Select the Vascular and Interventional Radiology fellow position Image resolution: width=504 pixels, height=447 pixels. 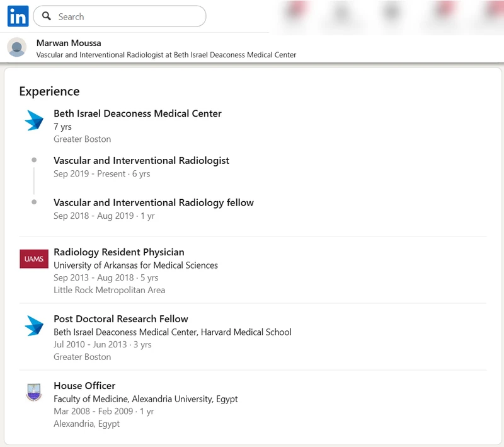[153, 202]
